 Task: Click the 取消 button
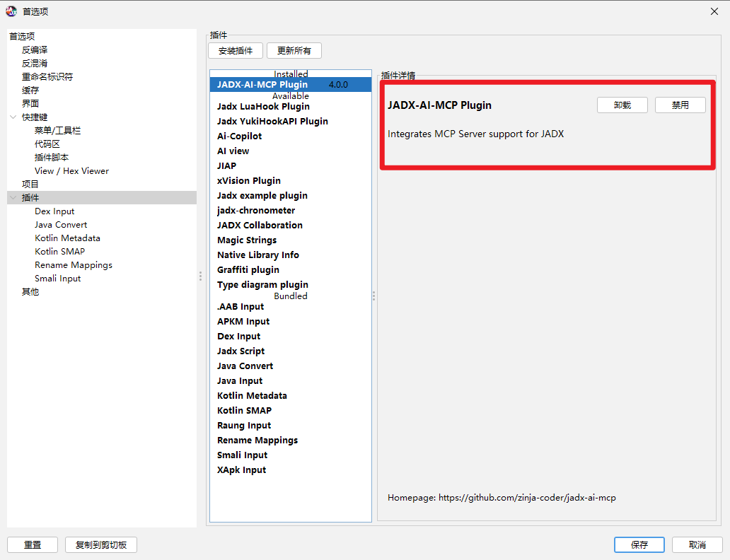pyautogui.click(x=697, y=544)
